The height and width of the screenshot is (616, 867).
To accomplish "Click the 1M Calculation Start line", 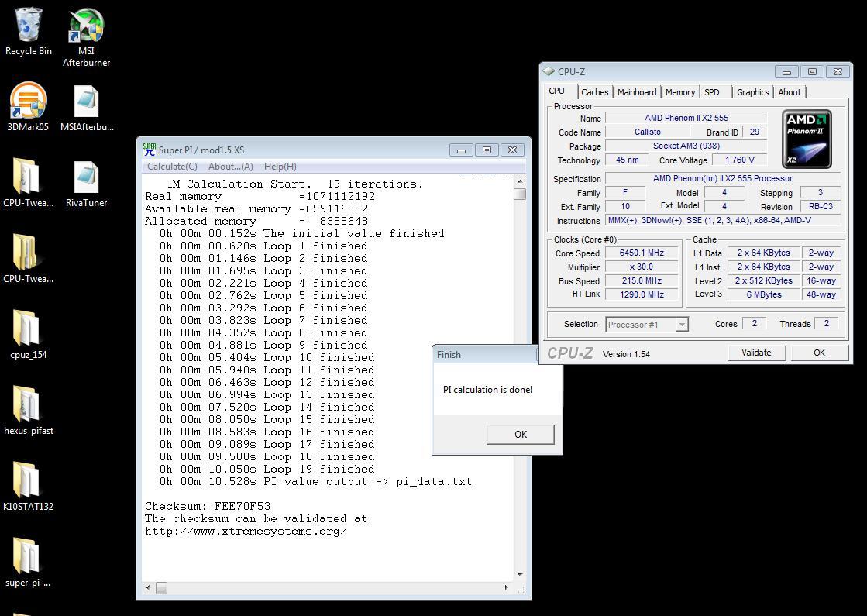I will 294,184.
